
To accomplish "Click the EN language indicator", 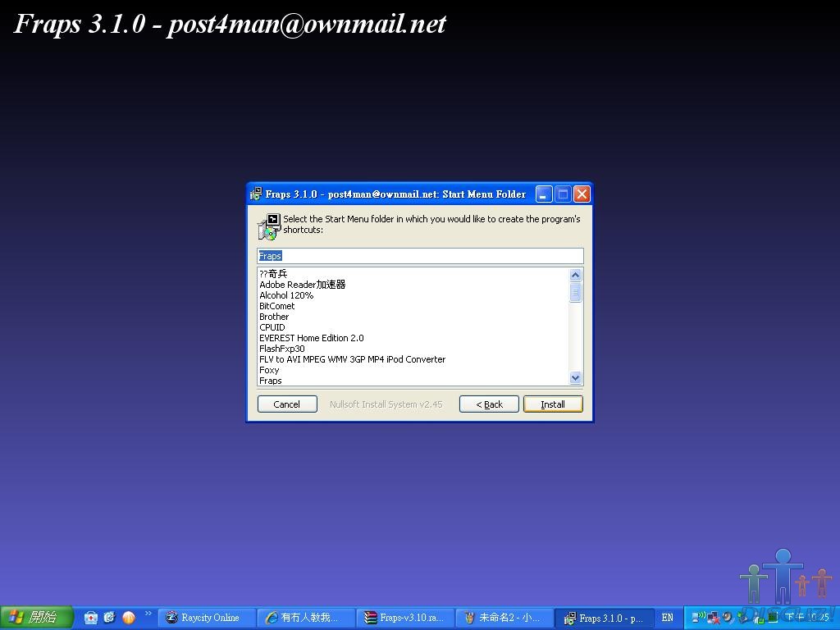I will 668,618.
